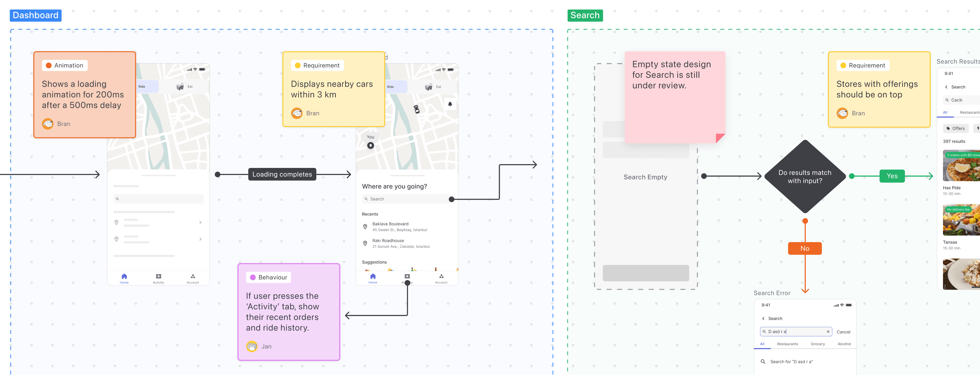Click the car marker on the map

[x=416, y=110]
